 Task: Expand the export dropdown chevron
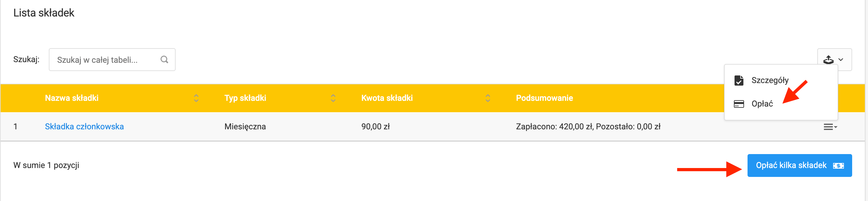point(841,60)
